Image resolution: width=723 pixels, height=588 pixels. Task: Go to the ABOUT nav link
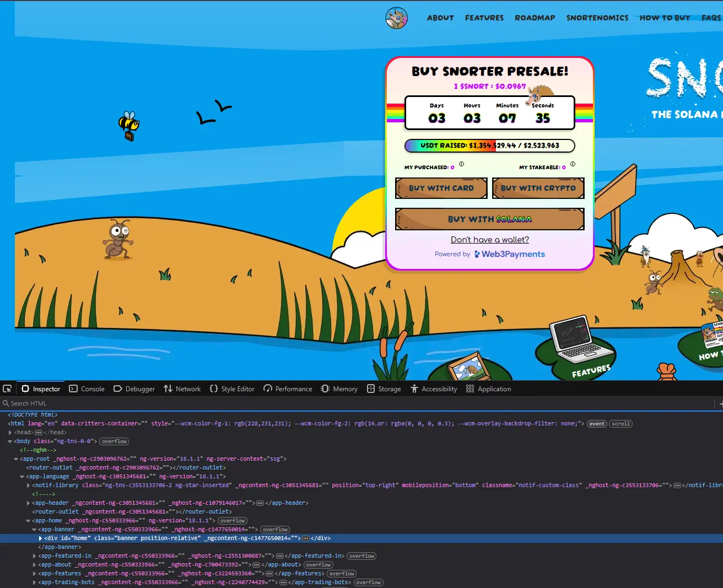click(x=440, y=18)
